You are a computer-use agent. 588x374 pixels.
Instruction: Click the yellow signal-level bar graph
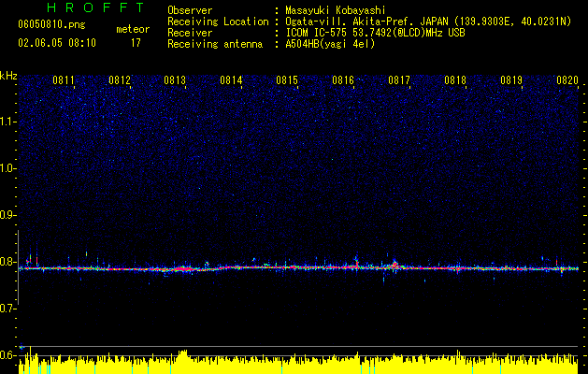coord(298,363)
